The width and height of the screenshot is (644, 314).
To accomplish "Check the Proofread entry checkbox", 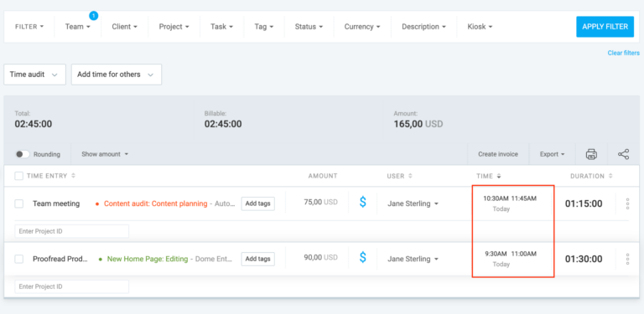I will pos(19,259).
